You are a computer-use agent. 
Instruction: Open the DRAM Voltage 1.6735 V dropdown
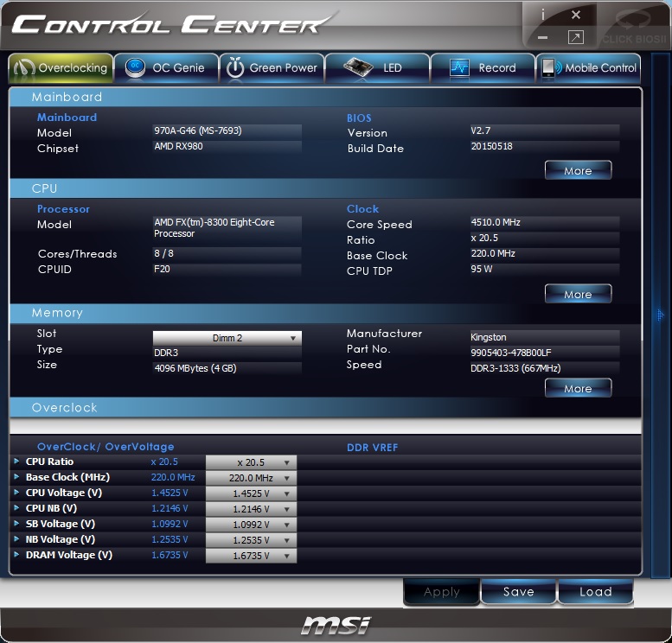(251, 556)
